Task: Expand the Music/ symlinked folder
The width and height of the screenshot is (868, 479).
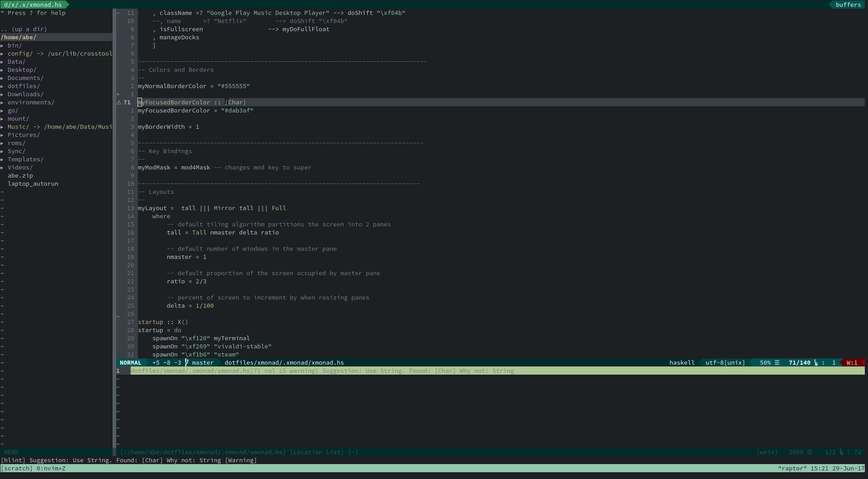Action: pos(18,127)
